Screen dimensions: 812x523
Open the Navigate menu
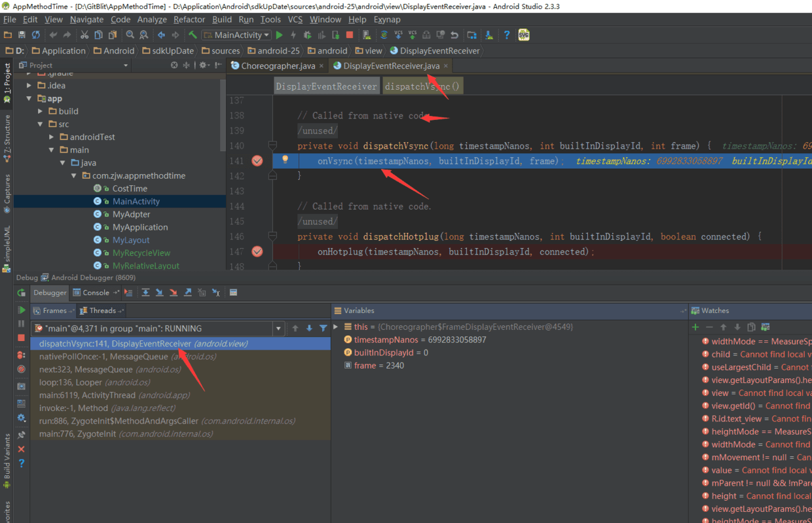[x=86, y=20]
